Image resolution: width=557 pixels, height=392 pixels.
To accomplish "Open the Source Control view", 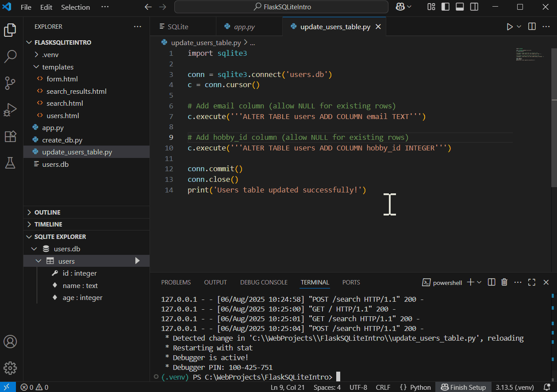I will coord(10,83).
